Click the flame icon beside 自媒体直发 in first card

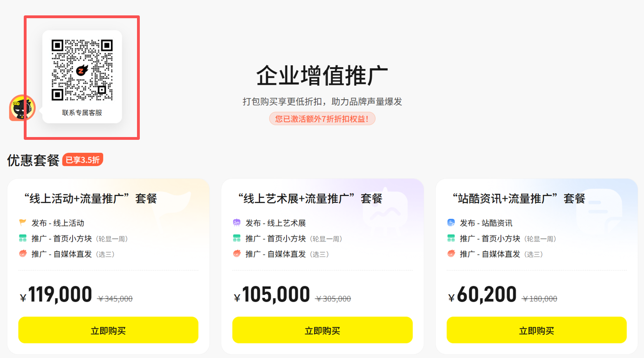point(22,254)
